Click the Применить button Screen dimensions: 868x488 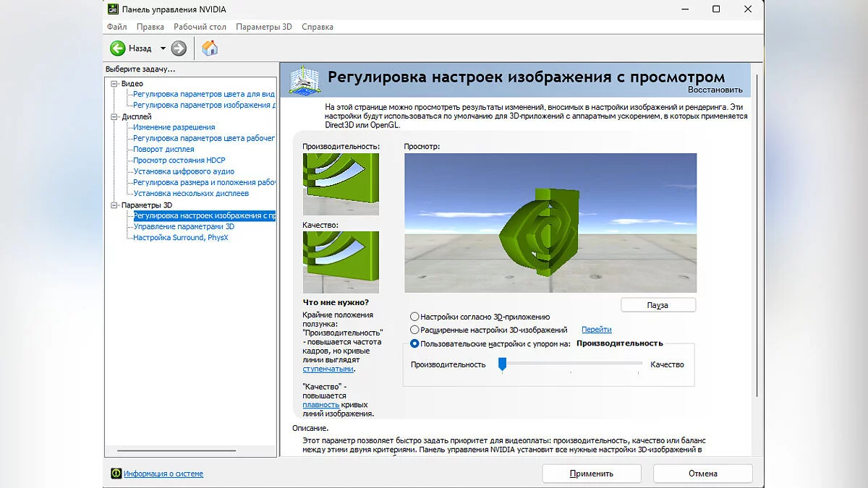pyautogui.click(x=591, y=474)
